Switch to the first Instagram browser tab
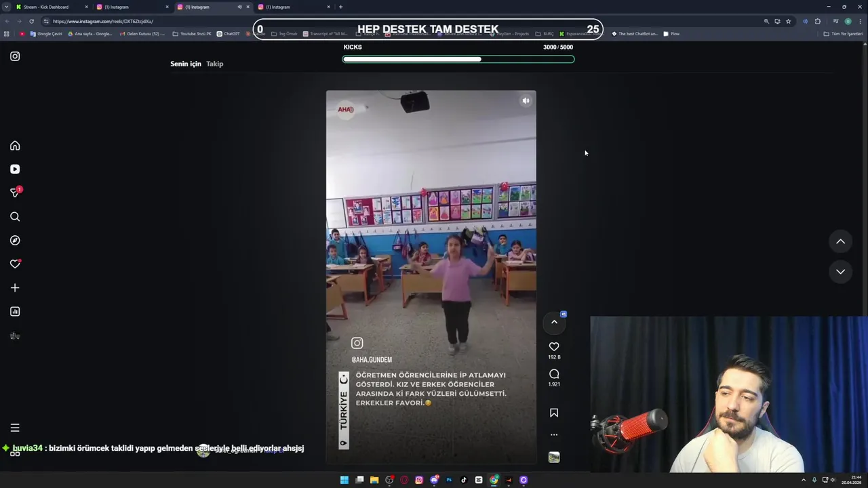Screen dimensions: 868x488 point(132,7)
